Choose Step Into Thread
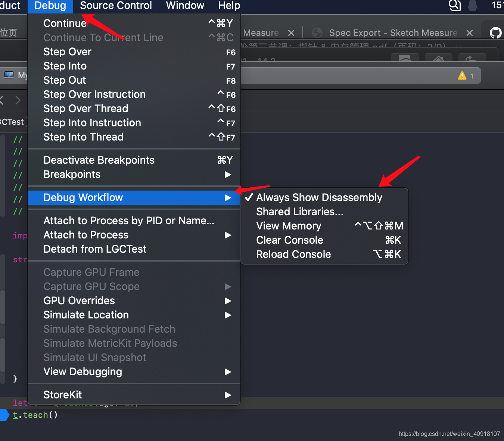This screenshot has height=441, width=504. (134, 137)
